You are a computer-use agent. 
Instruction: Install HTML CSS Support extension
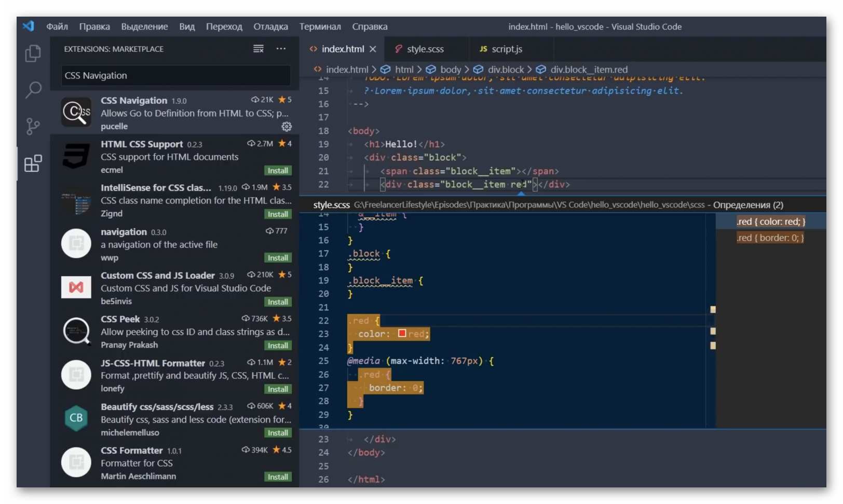(x=278, y=170)
